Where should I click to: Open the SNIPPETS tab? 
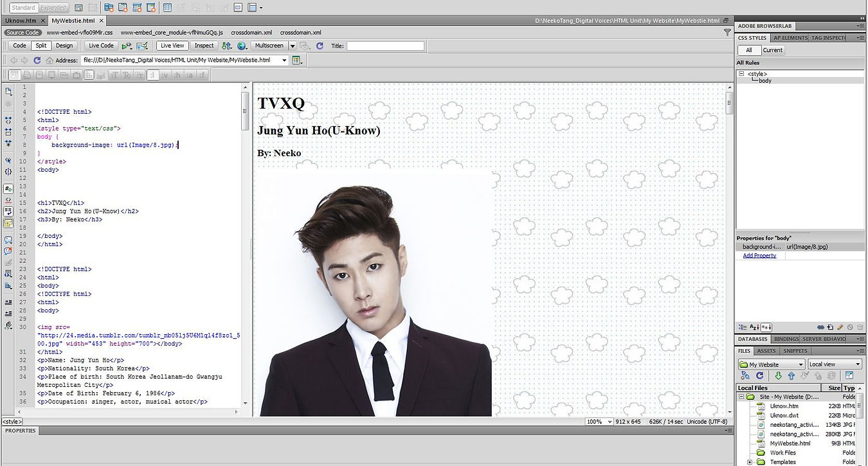tap(795, 351)
